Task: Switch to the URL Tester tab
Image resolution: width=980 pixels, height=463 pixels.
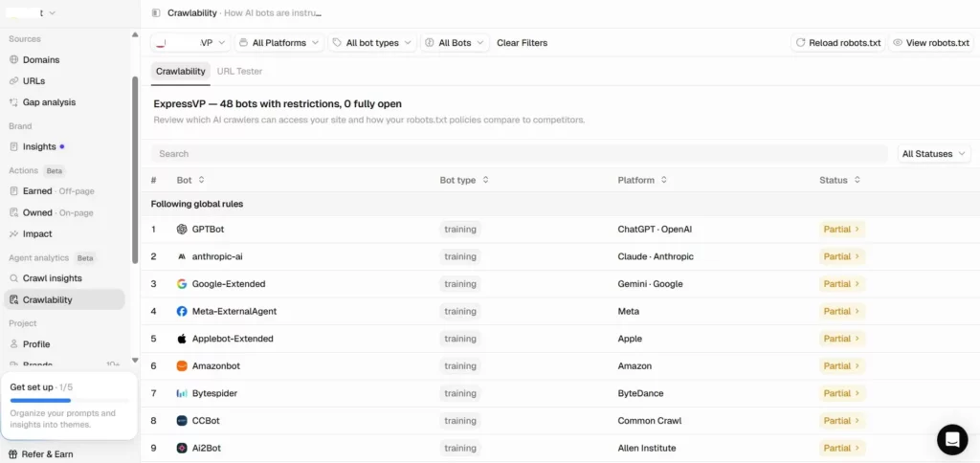Action: (239, 71)
